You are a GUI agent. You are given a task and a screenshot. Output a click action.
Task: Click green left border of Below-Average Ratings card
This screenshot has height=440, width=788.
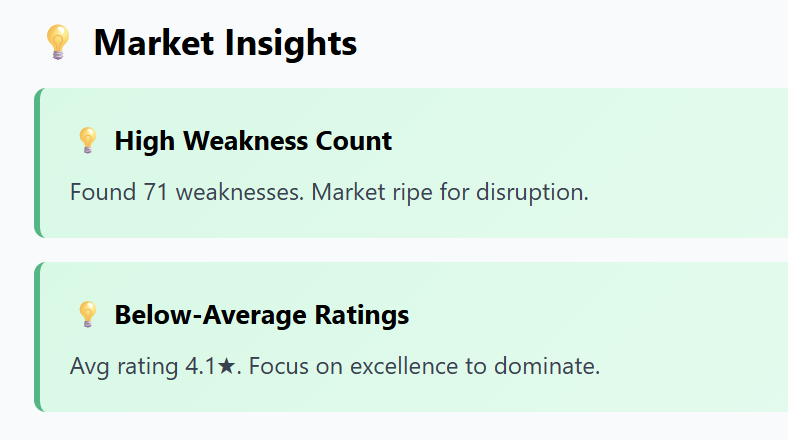[37, 337]
